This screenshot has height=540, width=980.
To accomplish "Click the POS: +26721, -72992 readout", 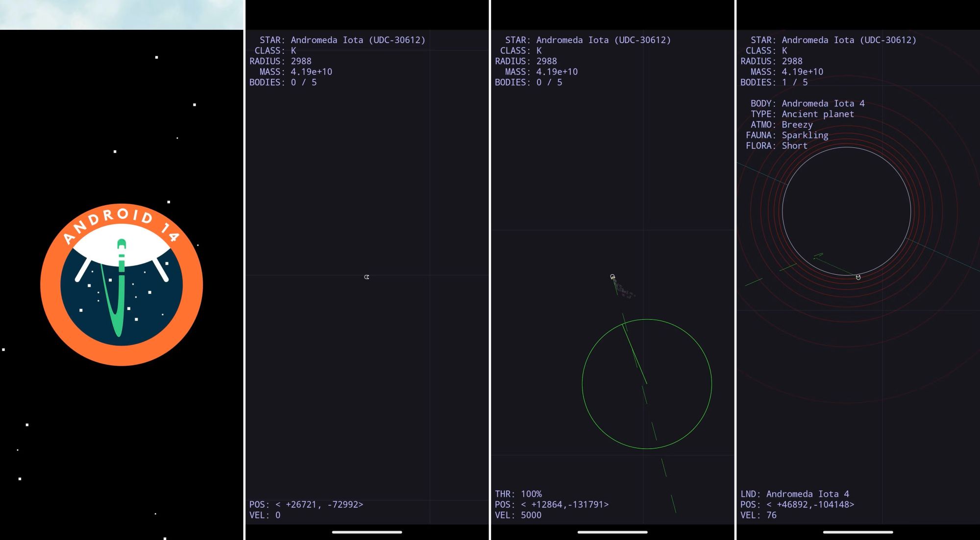I will tap(306, 504).
